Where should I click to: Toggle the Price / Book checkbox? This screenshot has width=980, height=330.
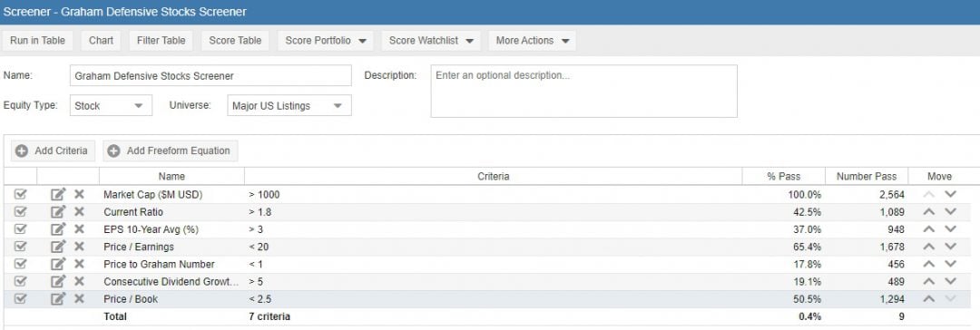click(20, 299)
